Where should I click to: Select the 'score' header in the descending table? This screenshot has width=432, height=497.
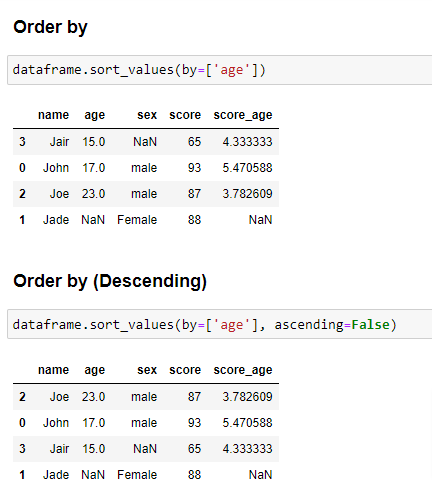185,370
